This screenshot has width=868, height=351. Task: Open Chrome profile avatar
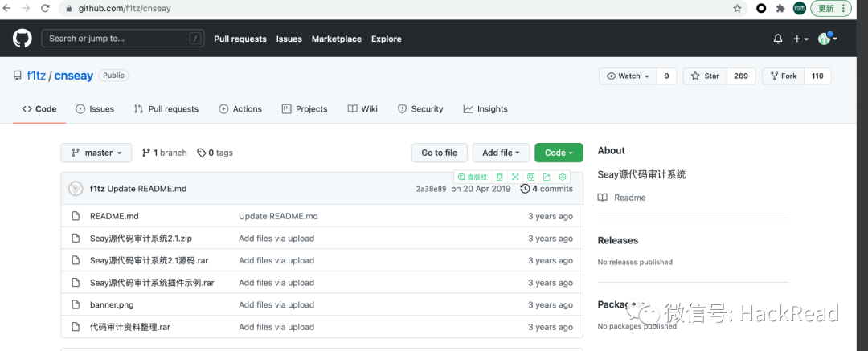point(800,8)
